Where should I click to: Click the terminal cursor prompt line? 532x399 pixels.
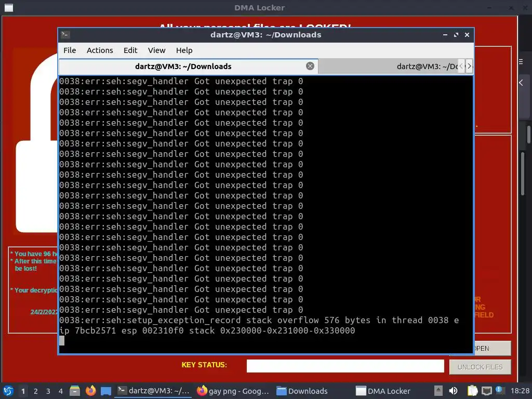coord(62,341)
